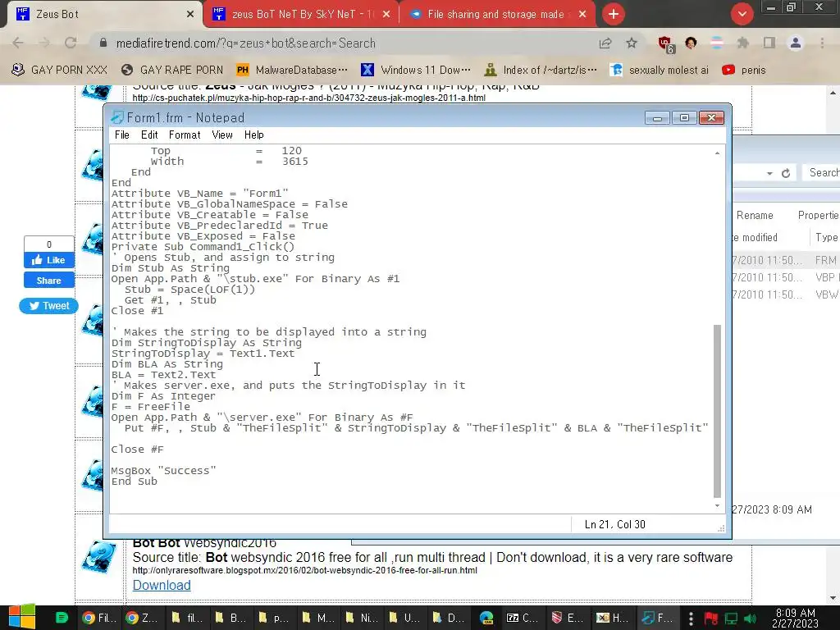Click Notepad scrollbar up arrow
The height and width of the screenshot is (630, 840).
pos(717,153)
